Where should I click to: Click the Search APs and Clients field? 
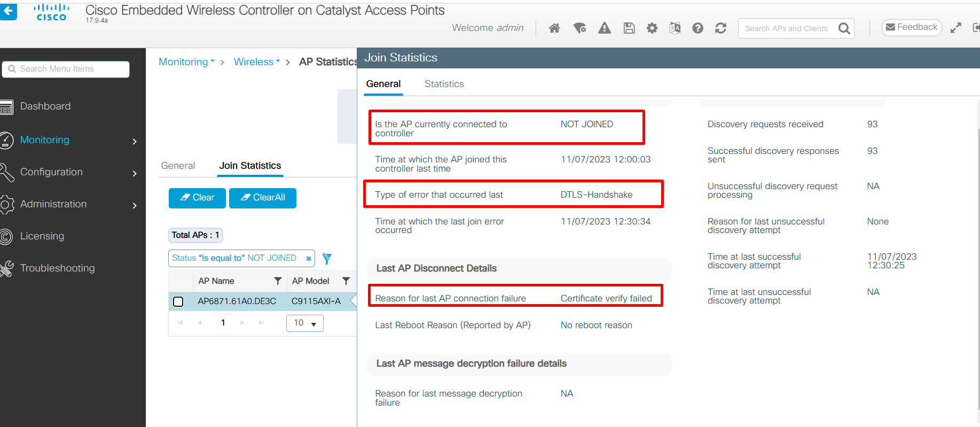[786, 28]
